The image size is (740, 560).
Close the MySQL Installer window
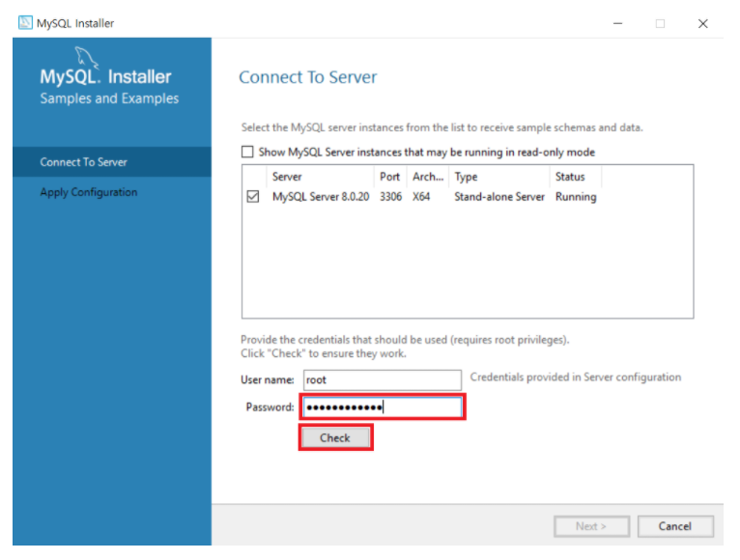point(702,23)
